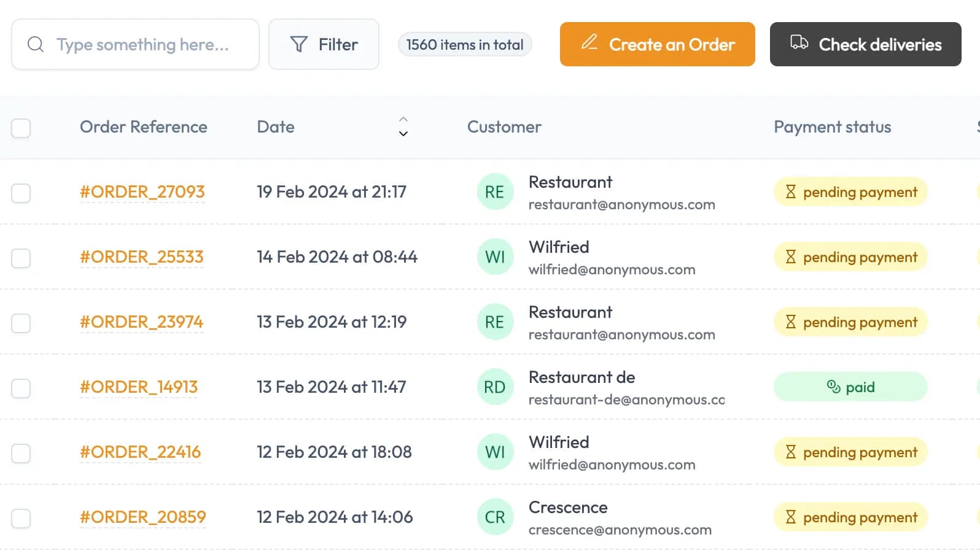Click the Order Reference column header
This screenshot has width=980, height=556.
point(144,127)
